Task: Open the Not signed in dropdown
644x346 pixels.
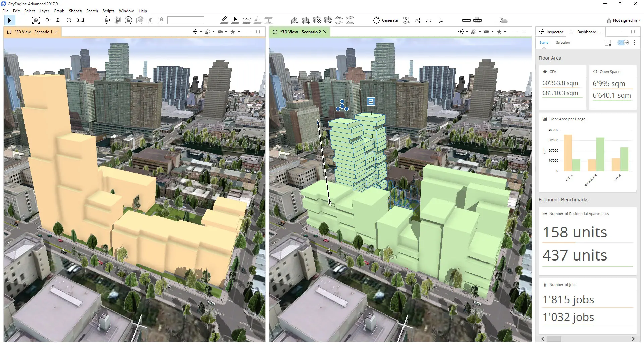Action: (624, 20)
